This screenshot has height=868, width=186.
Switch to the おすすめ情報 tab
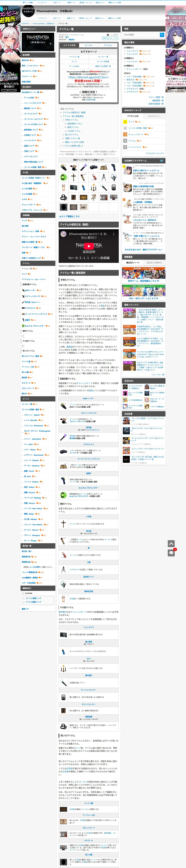70,45
